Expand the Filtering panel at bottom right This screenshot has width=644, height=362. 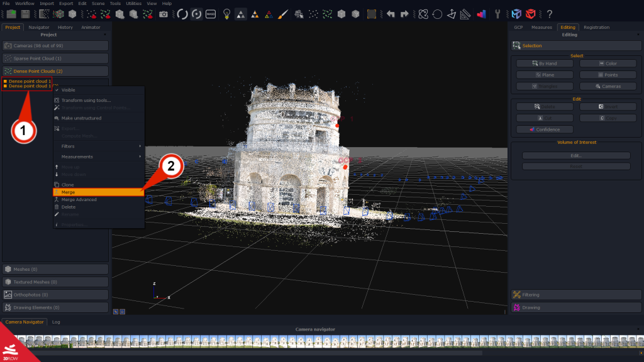[x=575, y=294]
